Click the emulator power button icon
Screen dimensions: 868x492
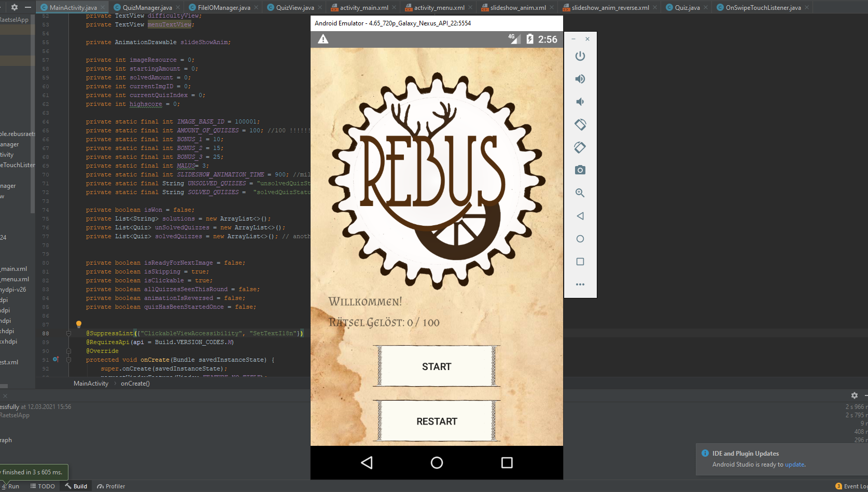[x=580, y=56]
